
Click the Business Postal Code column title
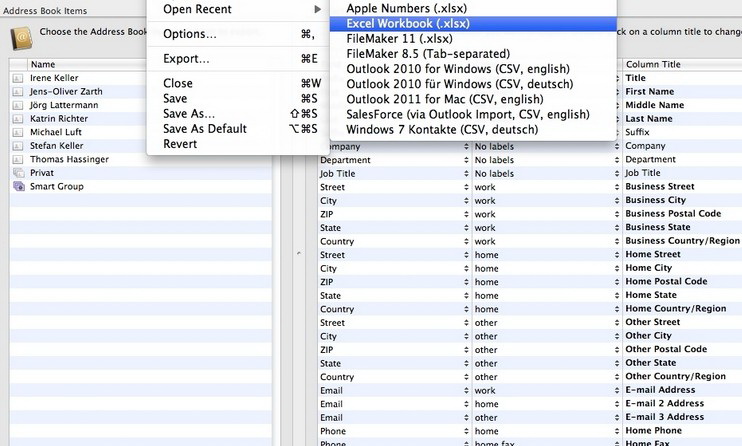point(673,214)
